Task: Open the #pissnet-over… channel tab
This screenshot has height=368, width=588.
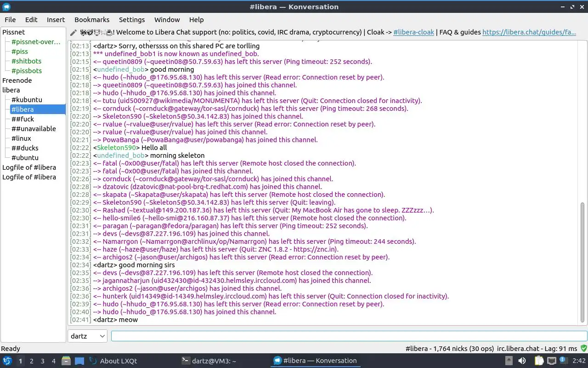Action: 36,42
